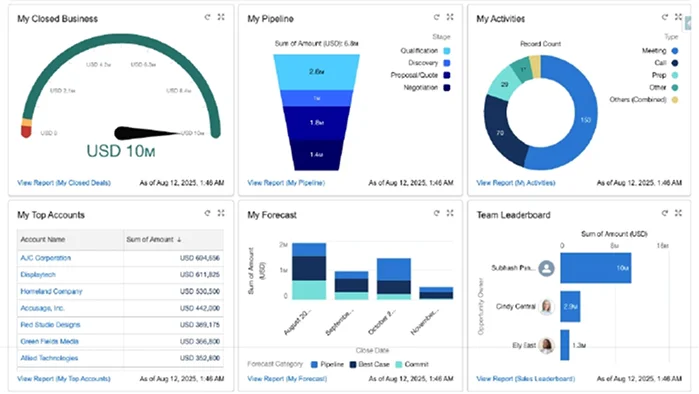Image resolution: width=699 pixels, height=394 pixels.
Task: Click Subhash's avatar icon in leaderboard
Action: coord(546,268)
